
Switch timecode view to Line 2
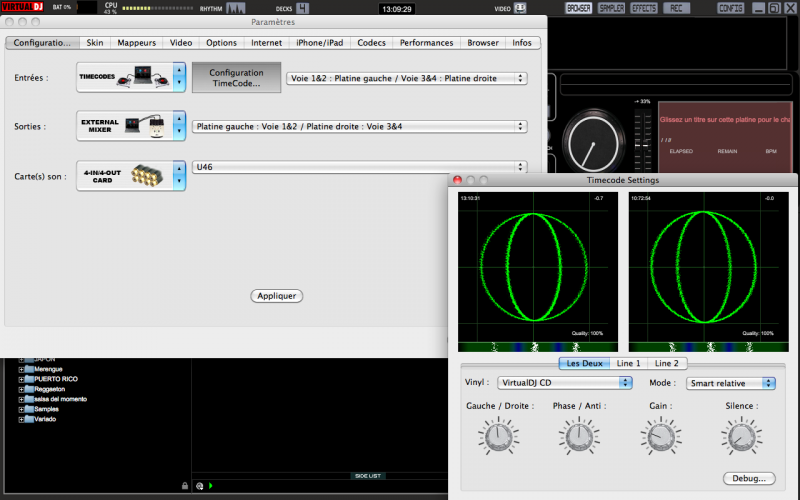665,363
